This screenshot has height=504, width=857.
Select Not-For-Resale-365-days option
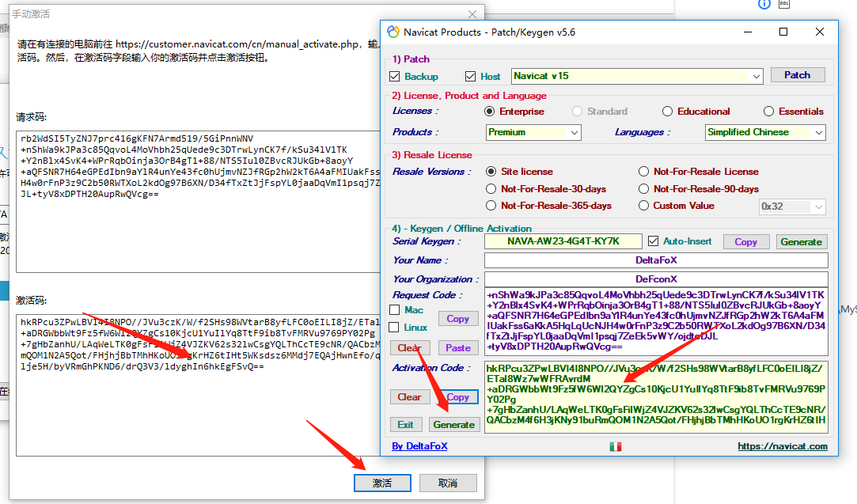tap(491, 206)
